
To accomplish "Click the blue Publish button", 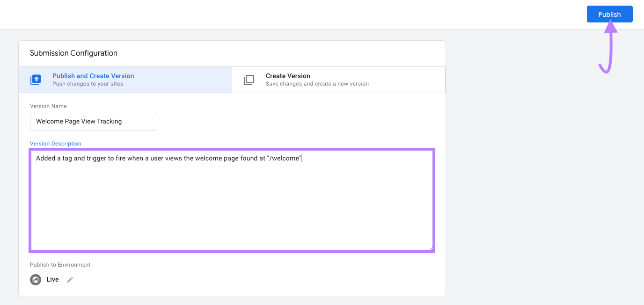I will (x=609, y=14).
